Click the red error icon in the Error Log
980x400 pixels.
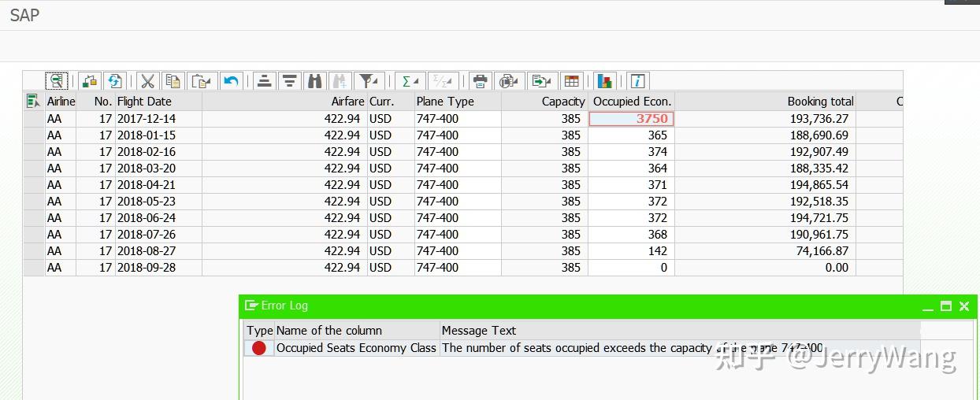pos(258,348)
